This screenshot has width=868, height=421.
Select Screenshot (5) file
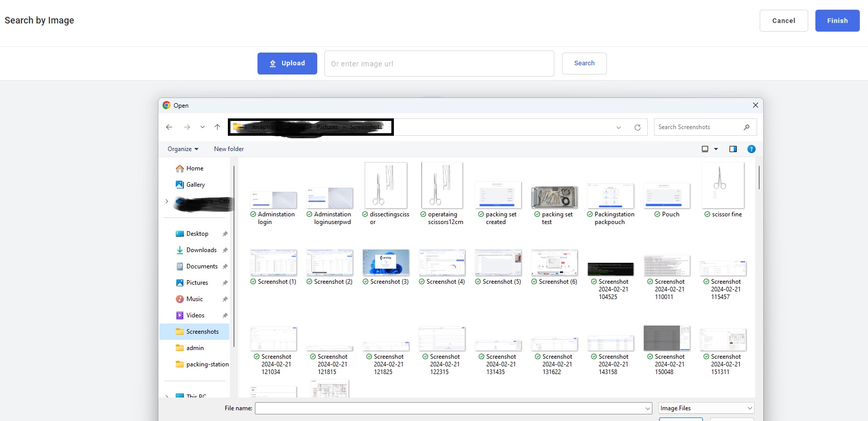pos(498,267)
